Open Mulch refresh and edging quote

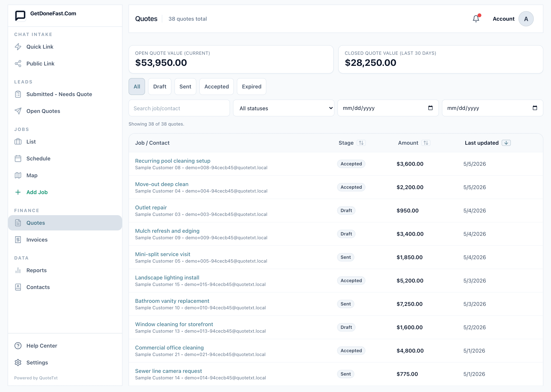[167, 231]
